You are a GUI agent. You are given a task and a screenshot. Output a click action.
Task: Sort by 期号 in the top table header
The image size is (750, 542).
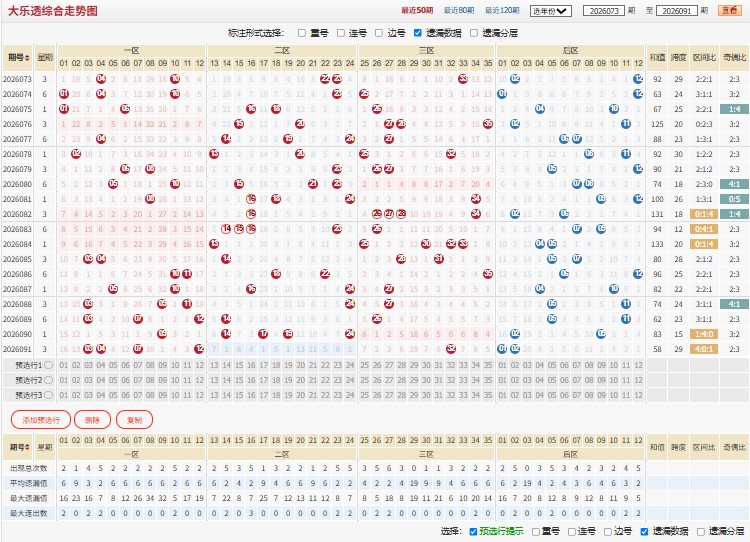click(18, 57)
